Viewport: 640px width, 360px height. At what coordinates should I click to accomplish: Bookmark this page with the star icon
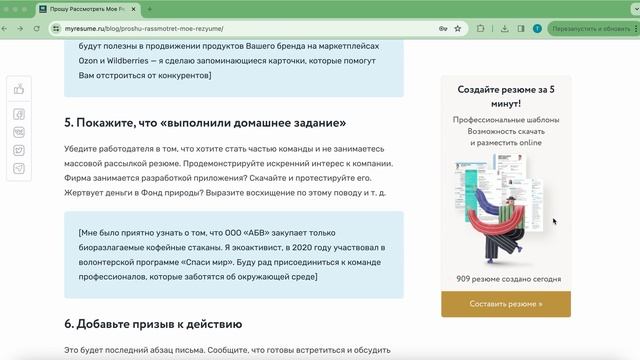coord(458,29)
